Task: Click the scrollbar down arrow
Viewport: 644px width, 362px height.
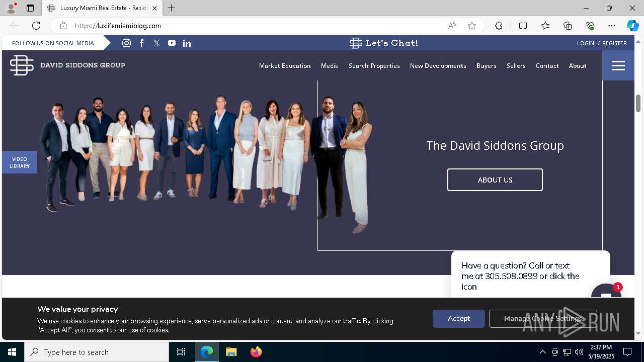Action: click(x=638, y=333)
